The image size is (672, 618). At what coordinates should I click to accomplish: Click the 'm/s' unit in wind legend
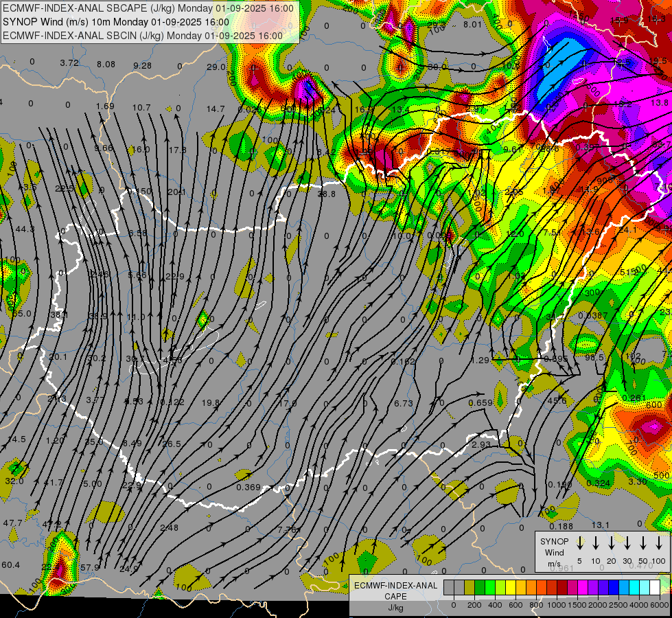pyautogui.click(x=554, y=564)
